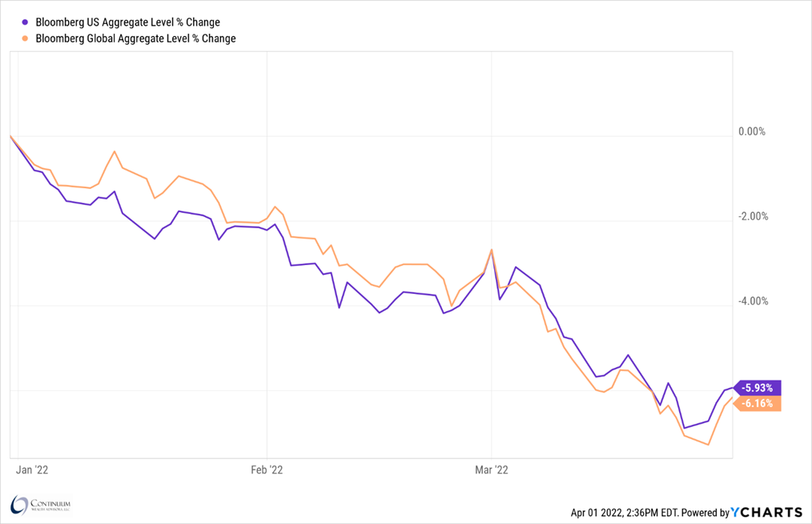Screen dimensions: 812x524
Task: Click the orange line's lowest point in late March
Action: 709,444
